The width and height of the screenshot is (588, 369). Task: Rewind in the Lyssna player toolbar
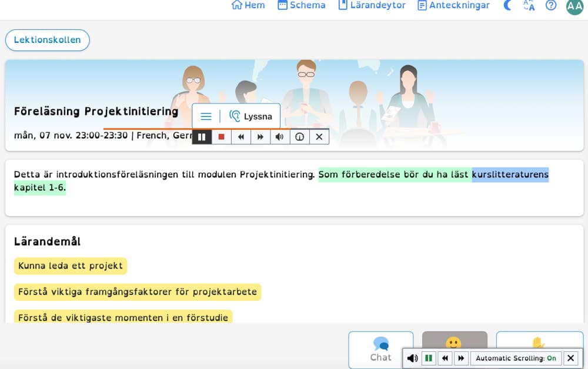pyautogui.click(x=241, y=137)
